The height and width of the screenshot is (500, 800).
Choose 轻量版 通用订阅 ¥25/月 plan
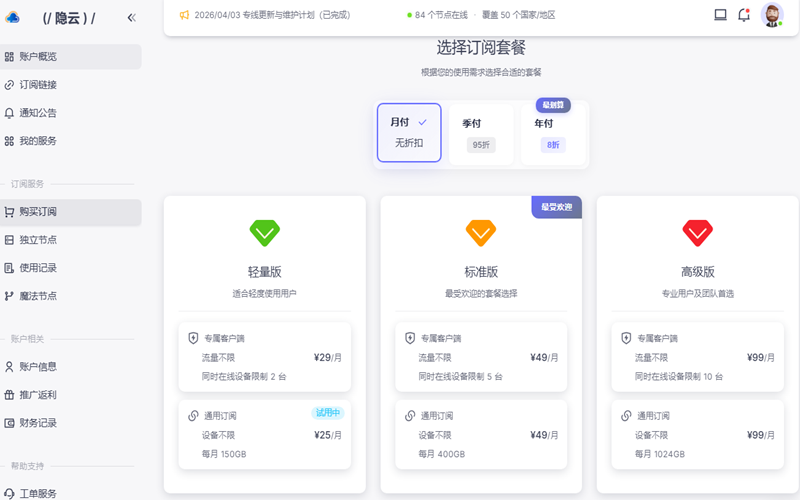tap(265, 434)
